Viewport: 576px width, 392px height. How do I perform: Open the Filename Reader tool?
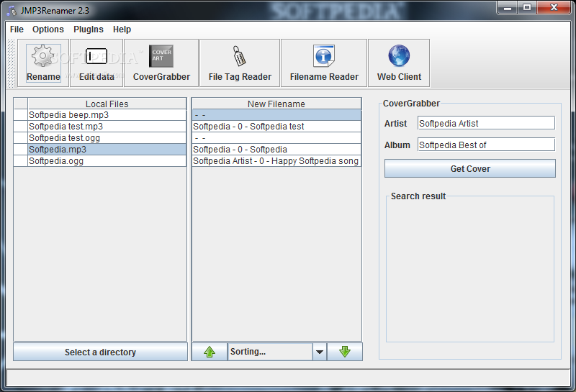point(324,63)
